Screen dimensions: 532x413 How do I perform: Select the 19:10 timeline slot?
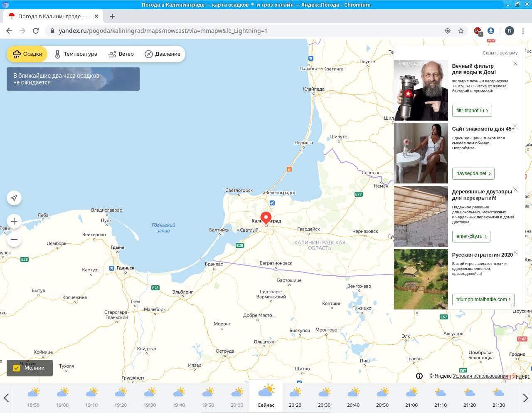point(91,398)
